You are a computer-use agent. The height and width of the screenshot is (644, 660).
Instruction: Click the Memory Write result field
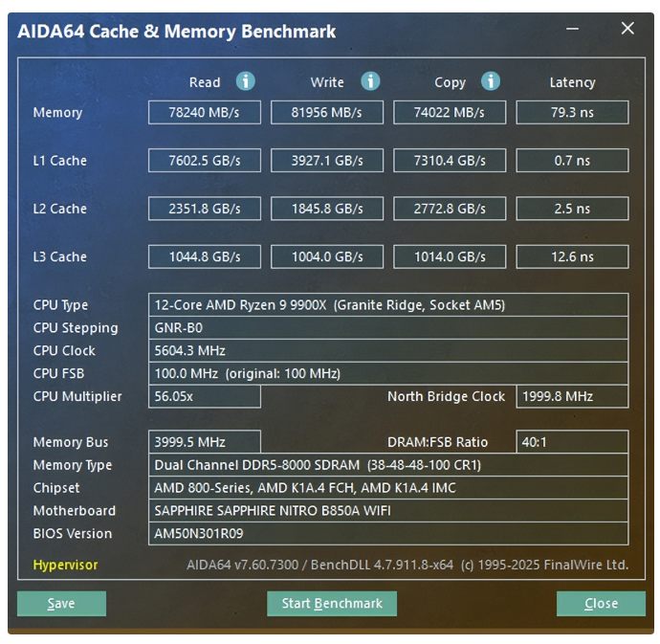(x=326, y=113)
